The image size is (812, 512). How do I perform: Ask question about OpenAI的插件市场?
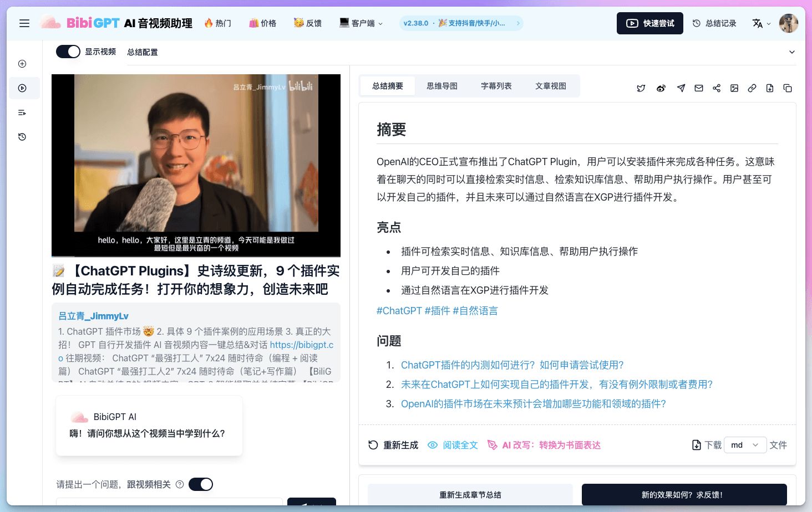[x=534, y=404]
